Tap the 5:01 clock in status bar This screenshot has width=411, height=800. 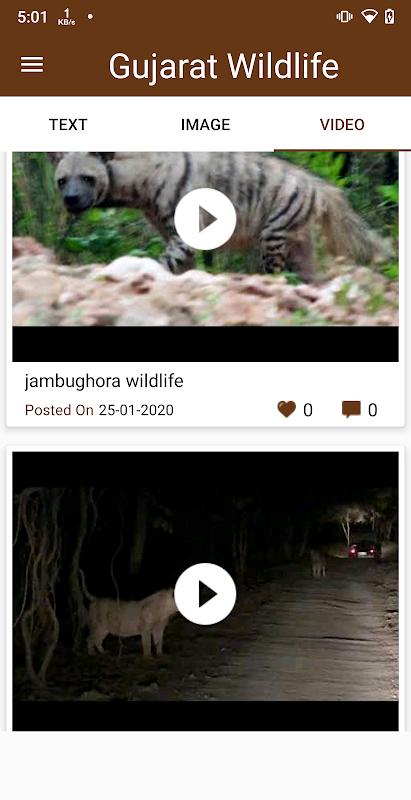coord(32,17)
